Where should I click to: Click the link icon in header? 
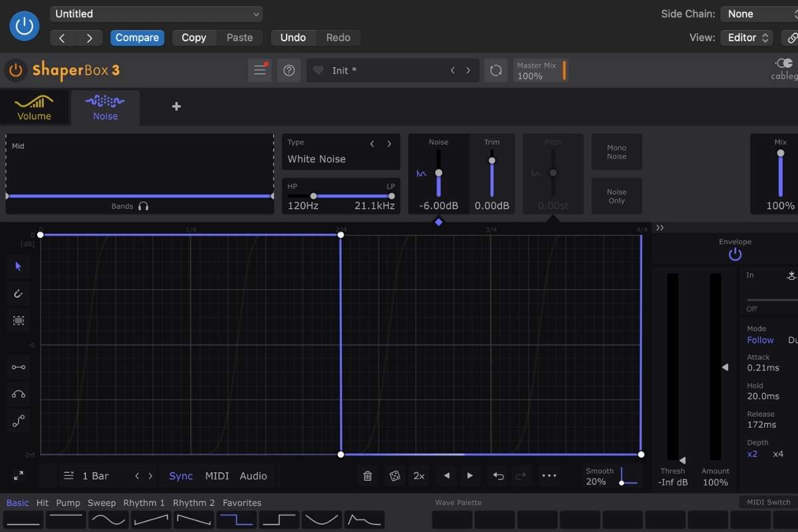click(791, 38)
